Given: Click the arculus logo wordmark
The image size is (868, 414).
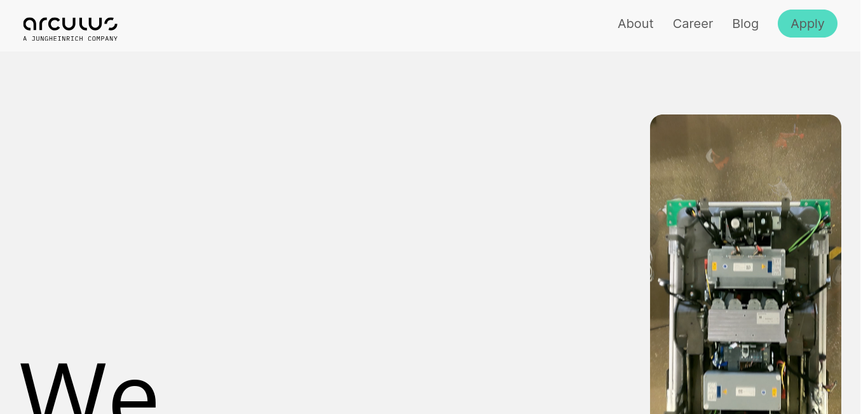Looking at the screenshot, I should pos(70,24).
